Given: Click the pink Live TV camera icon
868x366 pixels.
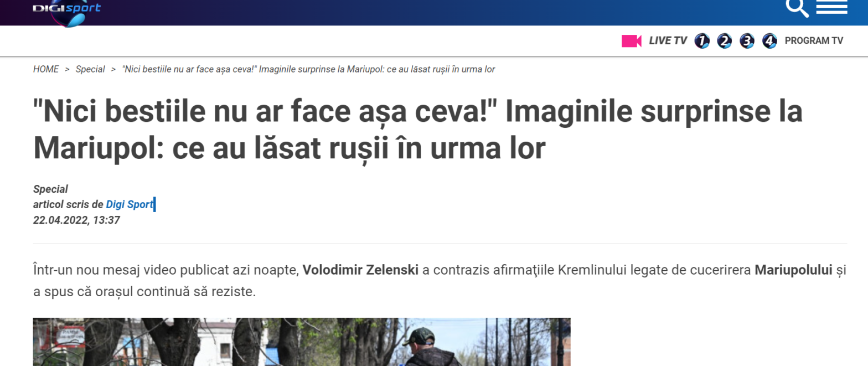Looking at the screenshot, I should click(x=631, y=41).
